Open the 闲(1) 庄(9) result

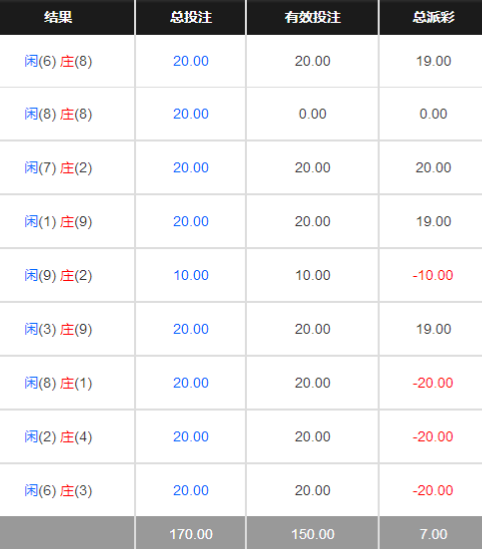coord(58,222)
